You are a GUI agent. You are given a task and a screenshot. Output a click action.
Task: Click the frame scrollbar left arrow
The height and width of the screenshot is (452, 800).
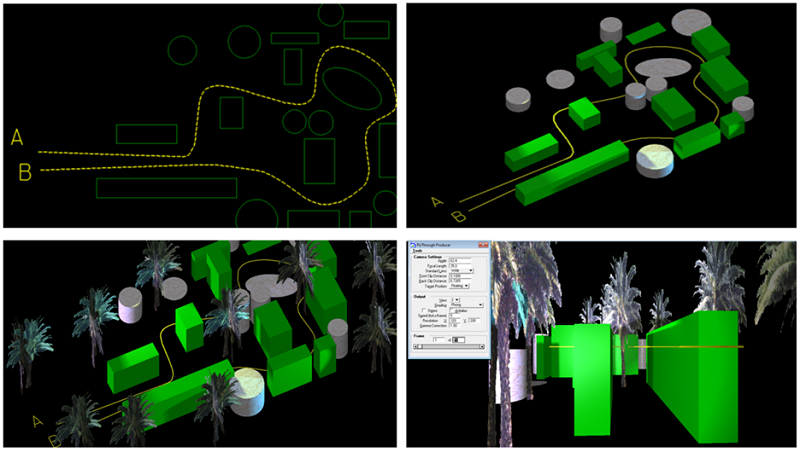click(x=415, y=346)
